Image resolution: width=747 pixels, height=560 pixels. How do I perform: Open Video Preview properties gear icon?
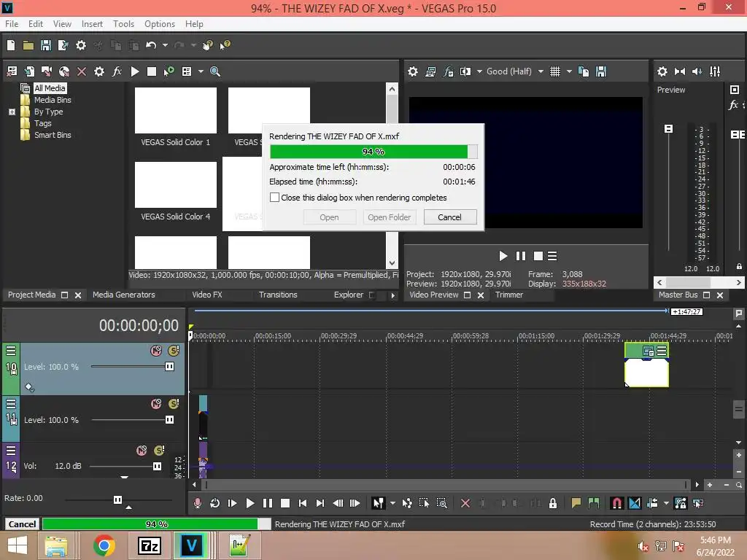click(413, 71)
